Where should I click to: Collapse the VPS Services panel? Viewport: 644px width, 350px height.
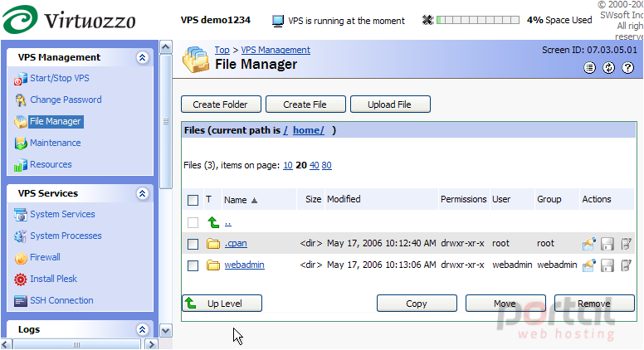tap(142, 193)
